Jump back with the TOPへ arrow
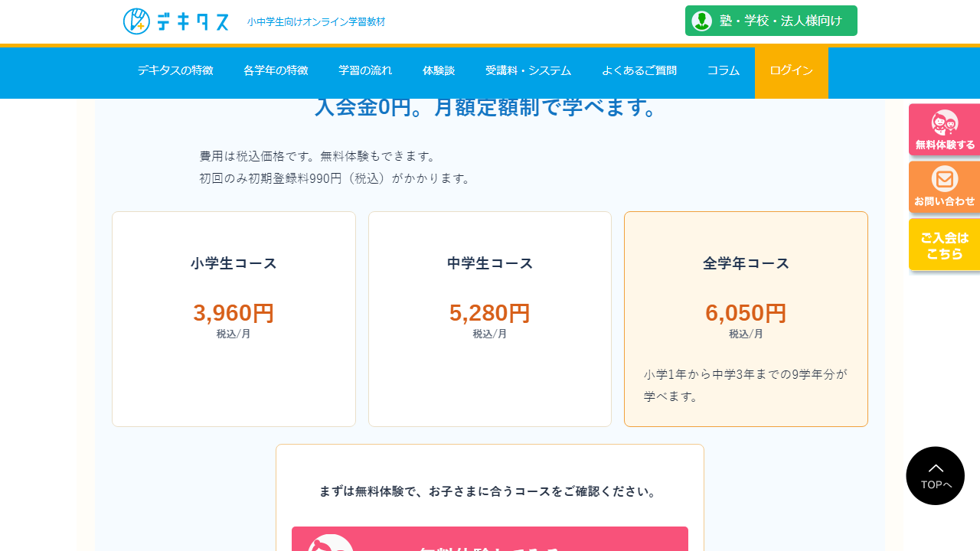The width and height of the screenshot is (980, 551). coord(935,475)
